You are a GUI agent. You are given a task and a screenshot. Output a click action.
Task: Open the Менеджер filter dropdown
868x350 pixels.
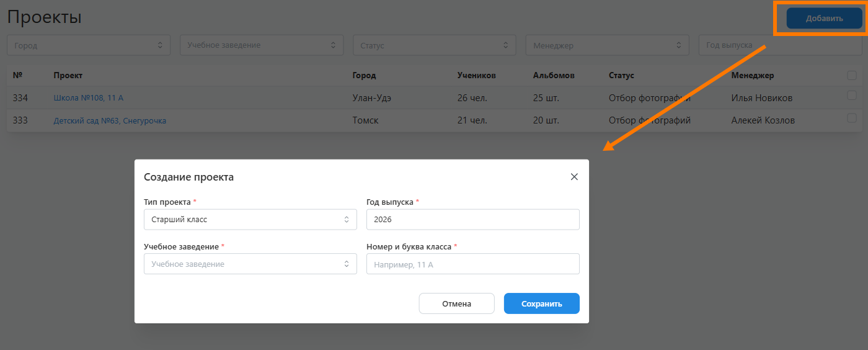(x=607, y=45)
